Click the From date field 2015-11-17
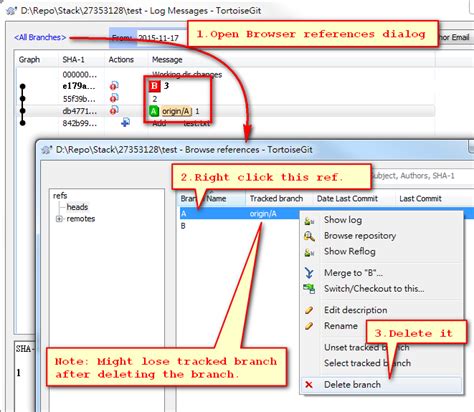The image size is (474, 412). (159, 38)
